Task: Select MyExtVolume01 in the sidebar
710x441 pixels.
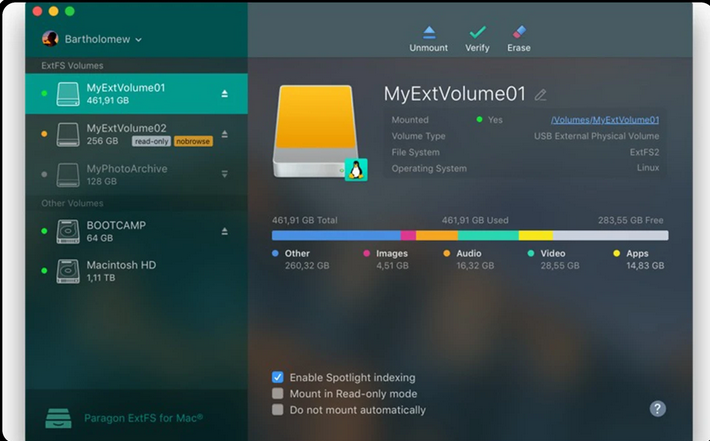Action: (136, 94)
